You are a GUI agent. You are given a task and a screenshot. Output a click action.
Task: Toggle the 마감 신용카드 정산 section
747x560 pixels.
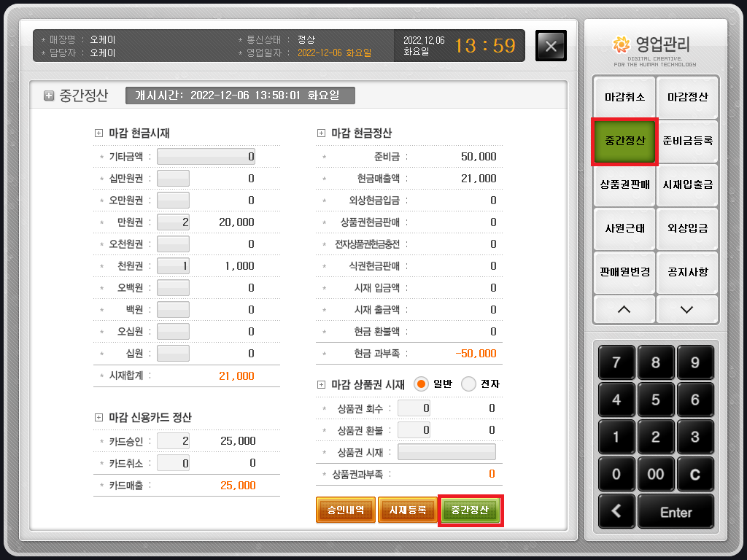(98, 418)
